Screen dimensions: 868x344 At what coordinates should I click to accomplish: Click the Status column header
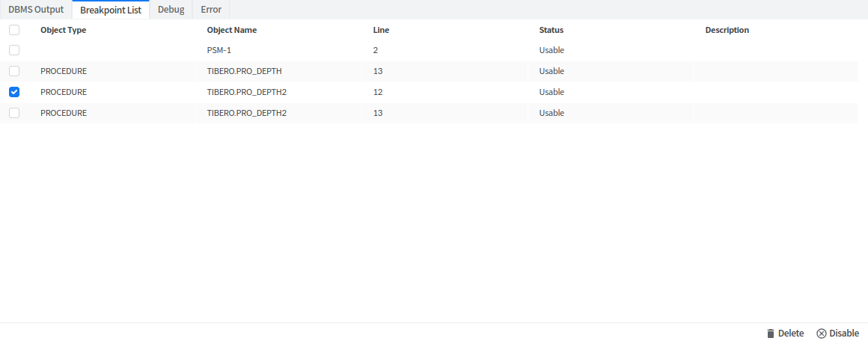(x=551, y=30)
